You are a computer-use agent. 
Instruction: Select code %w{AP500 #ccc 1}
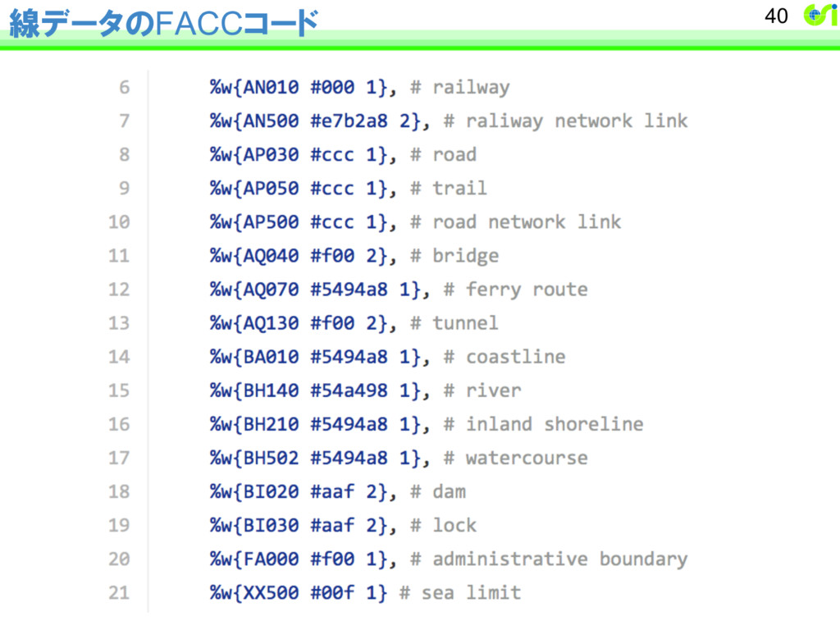click(299, 222)
